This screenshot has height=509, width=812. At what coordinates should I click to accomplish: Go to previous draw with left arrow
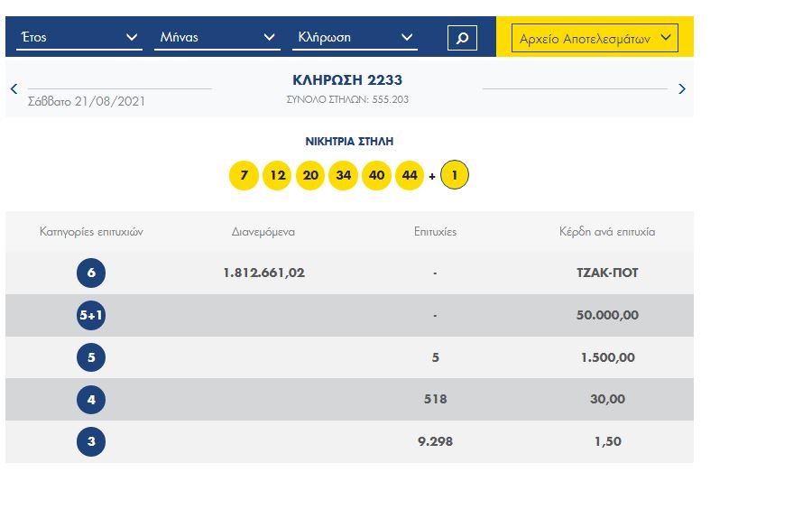pyautogui.click(x=14, y=88)
